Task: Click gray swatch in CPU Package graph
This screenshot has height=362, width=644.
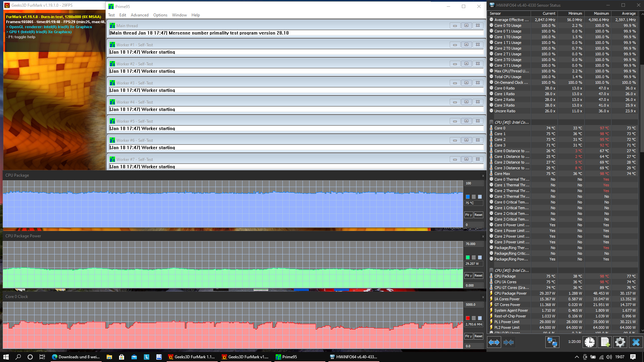Action: 474,197
